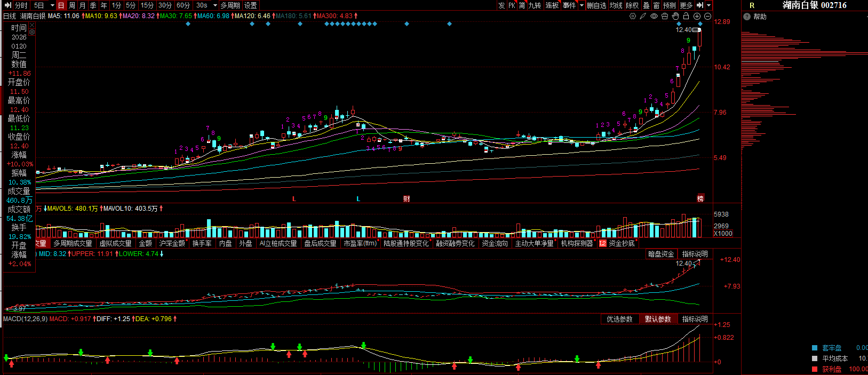Click arrow after MAVOL10 value
This screenshot has height=375, width=868.
161,209
